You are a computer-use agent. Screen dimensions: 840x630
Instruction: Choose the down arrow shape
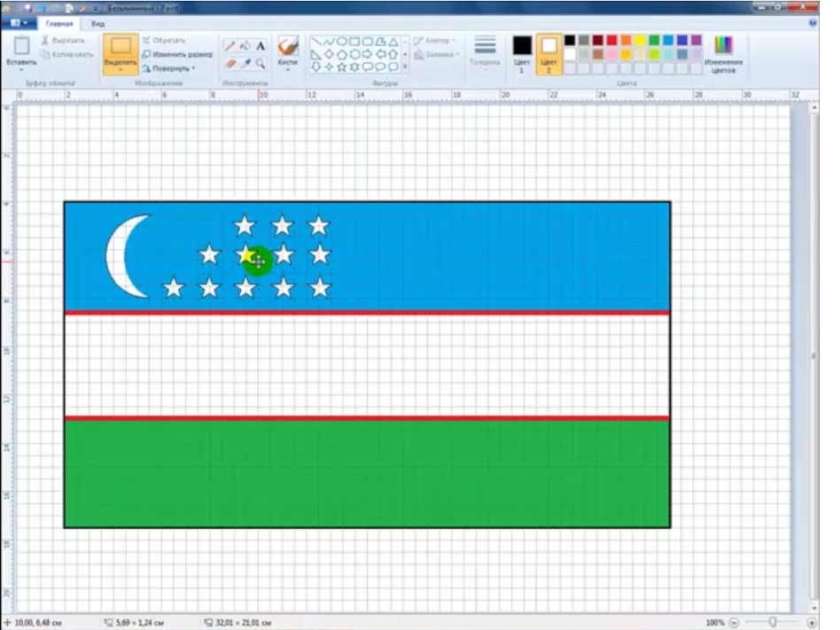point(316,67)
